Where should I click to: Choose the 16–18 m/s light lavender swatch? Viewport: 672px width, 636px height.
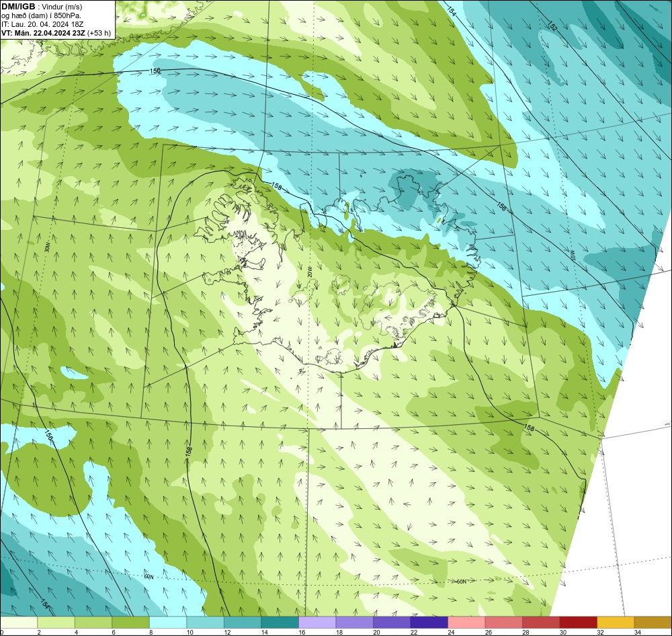pos(317,623)
